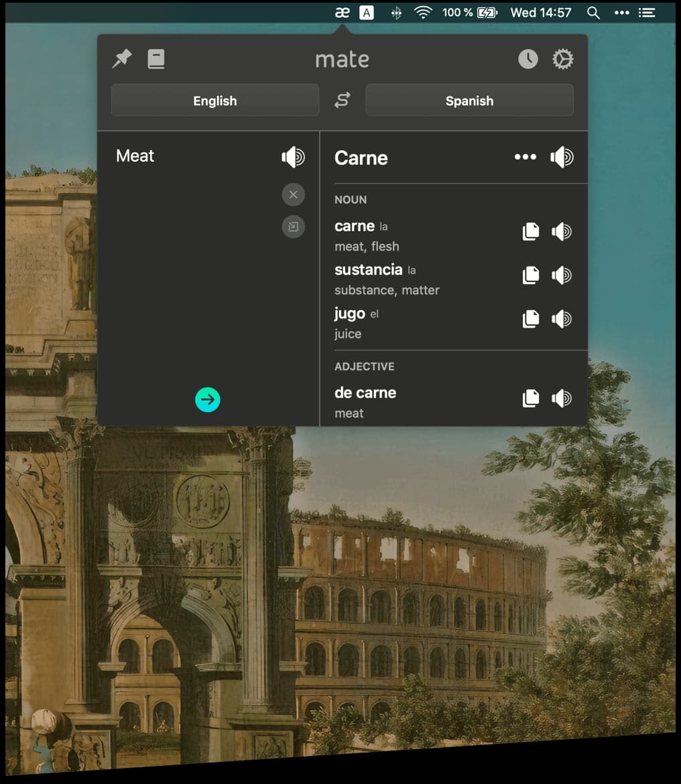Swap translation languages with the arrows icon
681x784 pixels.
[x=342, y=100]
